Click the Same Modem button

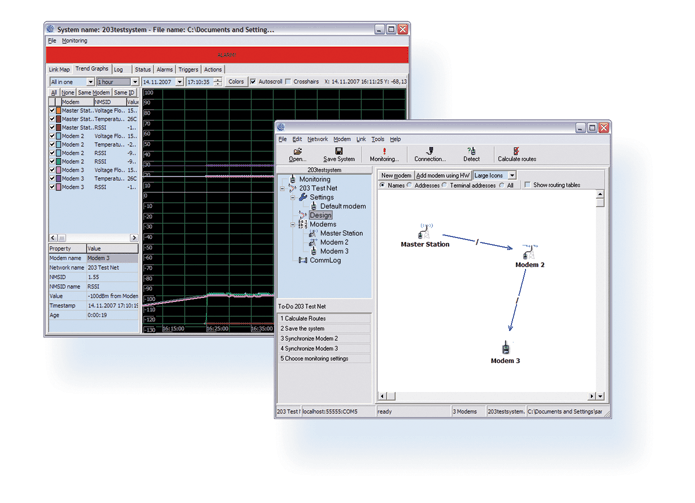click(94, 93)
